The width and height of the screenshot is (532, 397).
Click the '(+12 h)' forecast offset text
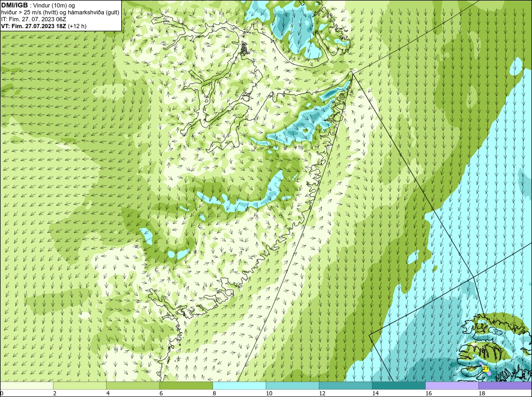[x=77, y=26]
